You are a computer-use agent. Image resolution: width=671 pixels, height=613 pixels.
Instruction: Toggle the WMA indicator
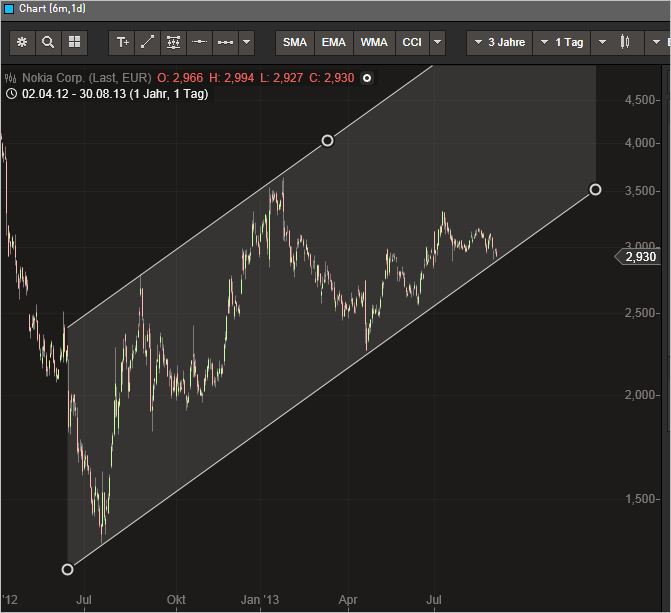coord(374,42)
